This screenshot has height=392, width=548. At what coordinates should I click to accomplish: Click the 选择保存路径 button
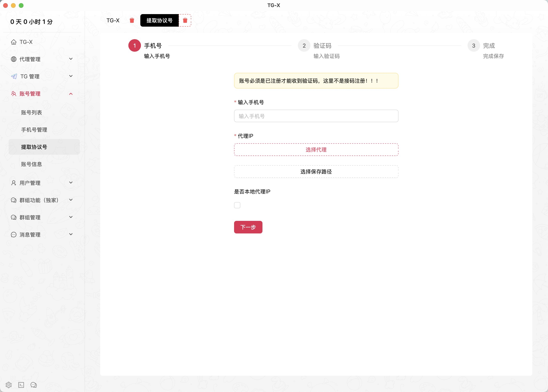click(x=316, y=172)
